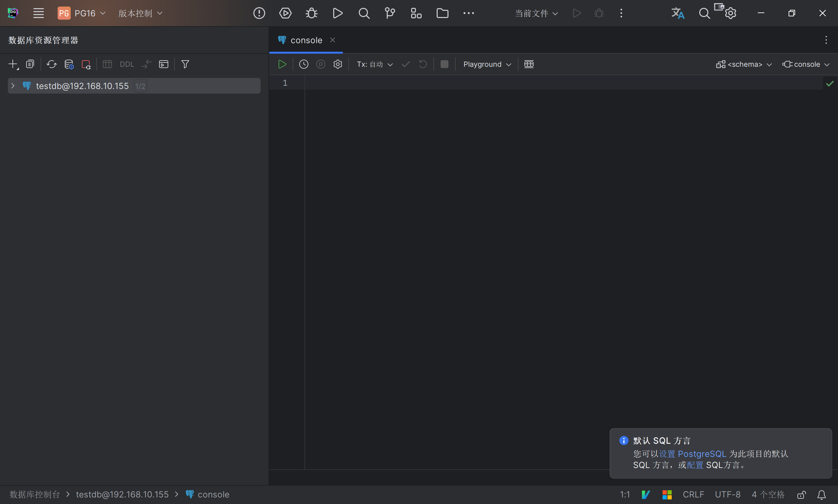Screen dimensions: 838x504
Task: Open editor tabs vertical dots menu
Action: pos(826,40)
